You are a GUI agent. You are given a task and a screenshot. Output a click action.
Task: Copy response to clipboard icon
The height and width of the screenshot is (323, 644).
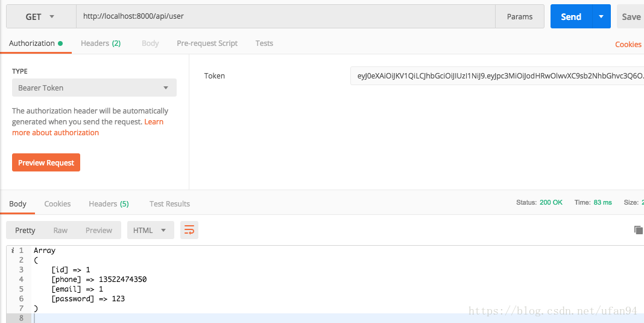638,230
